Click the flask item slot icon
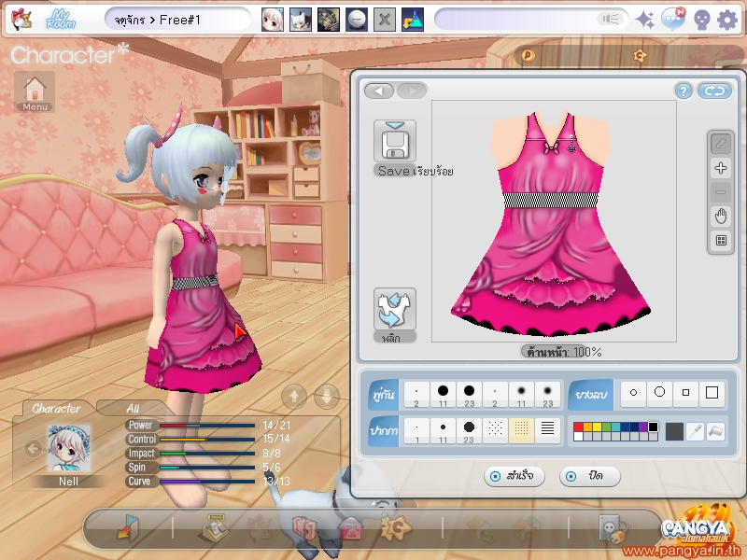Image resolution: width=747 pixels, height=560 pixels. pos(413,20)
